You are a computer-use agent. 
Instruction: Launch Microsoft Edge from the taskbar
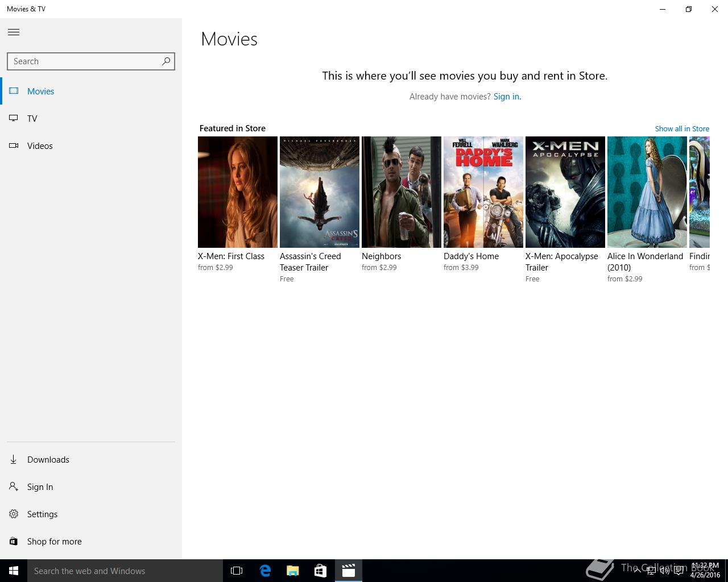(265, 571)
